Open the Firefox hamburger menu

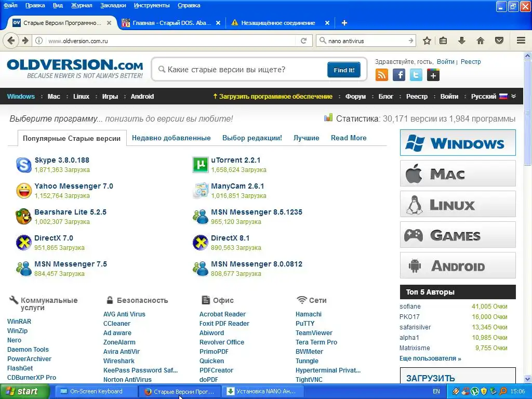pyautogui.click(x=521, y=41)
